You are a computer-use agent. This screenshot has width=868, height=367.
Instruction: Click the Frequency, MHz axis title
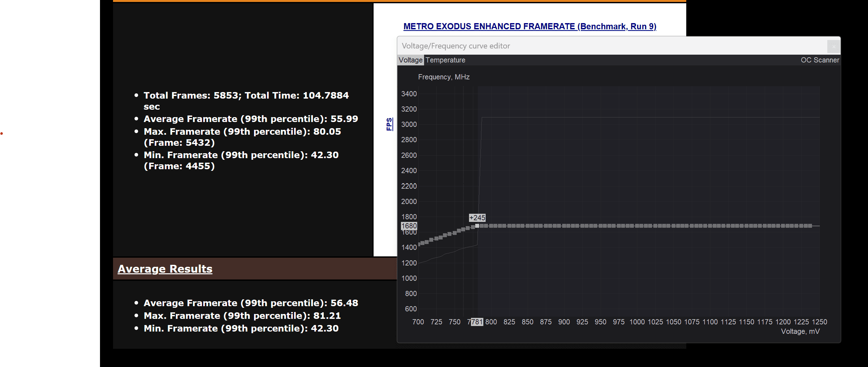coord(444,77)
